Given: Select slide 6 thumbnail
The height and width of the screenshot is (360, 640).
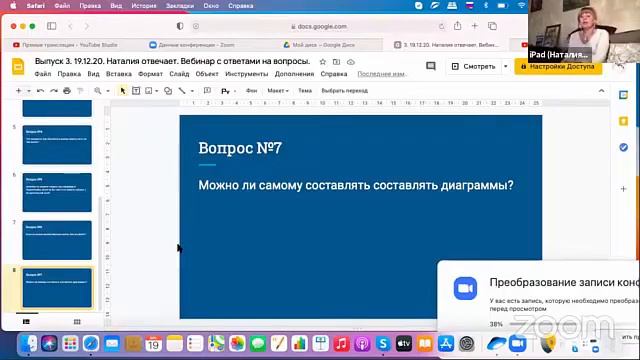Looking at the screenshot, I should click(57, 193).
